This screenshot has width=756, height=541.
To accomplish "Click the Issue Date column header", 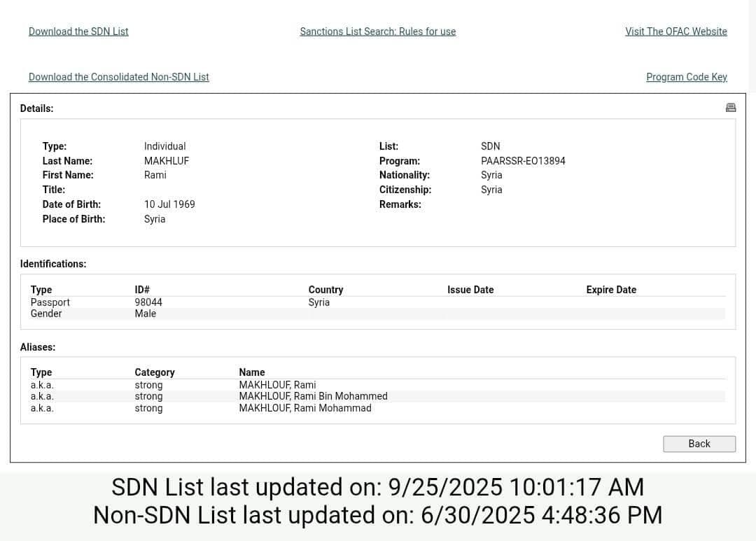I will (470, 290).
